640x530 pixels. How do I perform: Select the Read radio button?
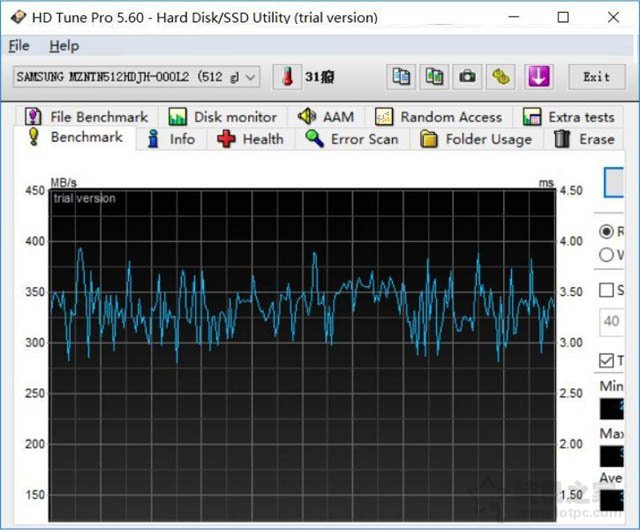[x=607, y=231]
